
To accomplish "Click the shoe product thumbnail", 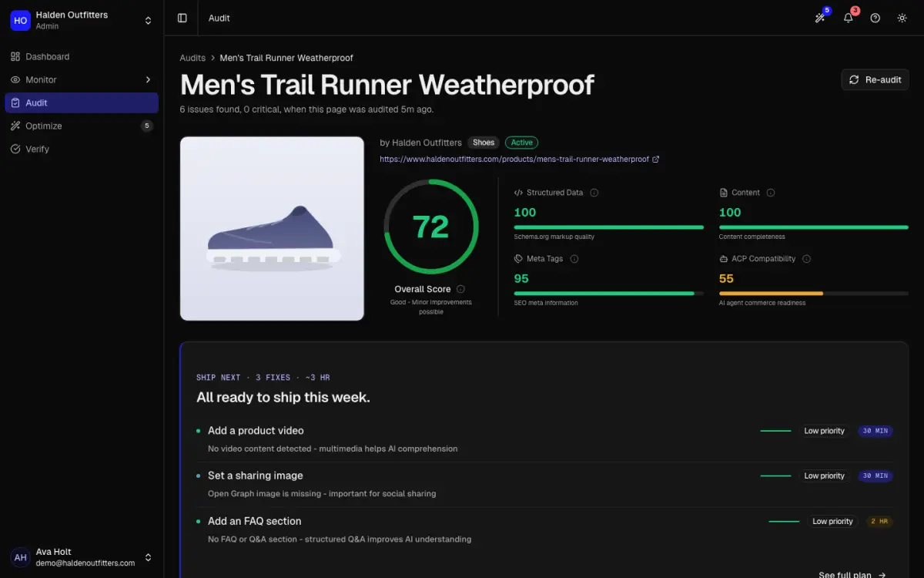I will click(x=272, y=229).
